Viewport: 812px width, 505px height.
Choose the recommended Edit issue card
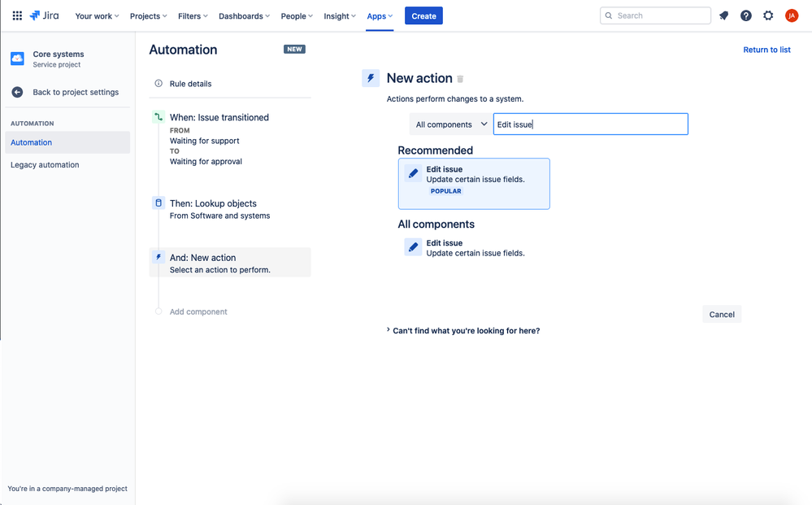point(474,184)
